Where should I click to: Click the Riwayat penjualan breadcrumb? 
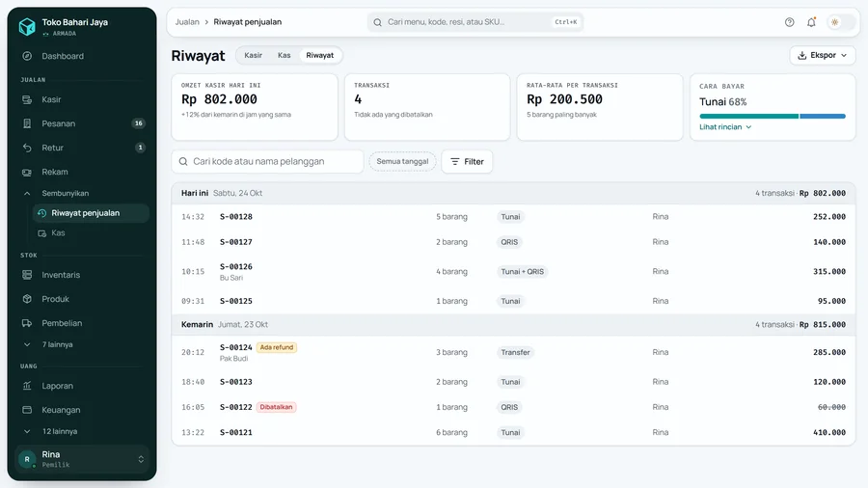point(248,22)
